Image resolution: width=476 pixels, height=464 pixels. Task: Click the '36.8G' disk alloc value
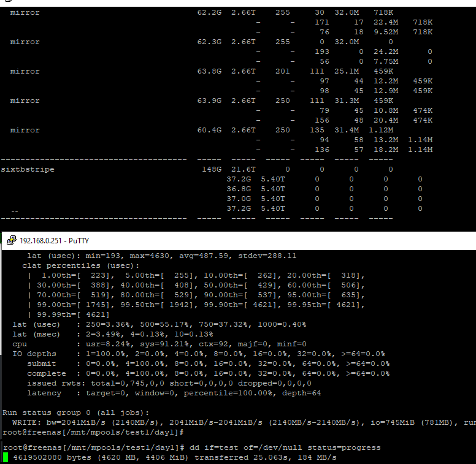coord(239,189)
